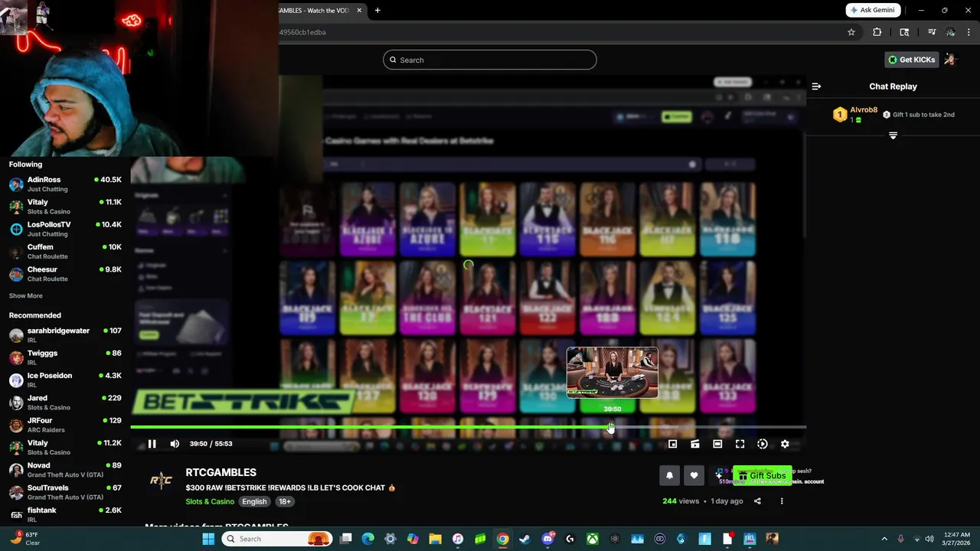
Task: Open the weather widget showing 63°F
Action: [x=24, y=539]
